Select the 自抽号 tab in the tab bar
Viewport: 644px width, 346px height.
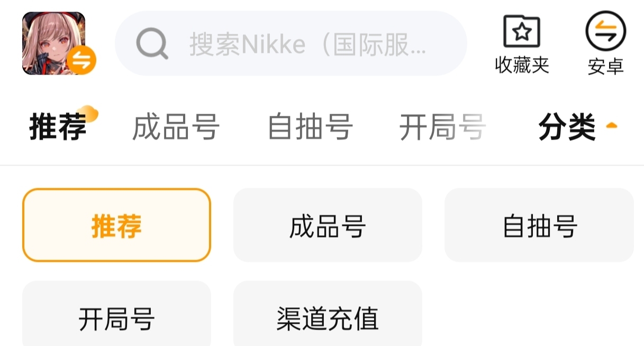point(310,128)
